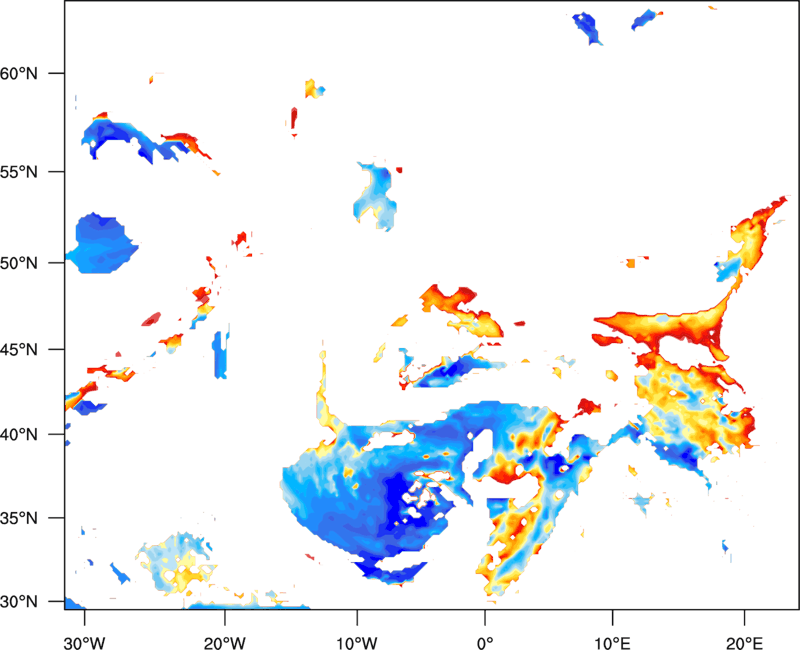Click the 30°N latitude axis label
This screenshot has height=650, width=800.
(x=19, y=602)
